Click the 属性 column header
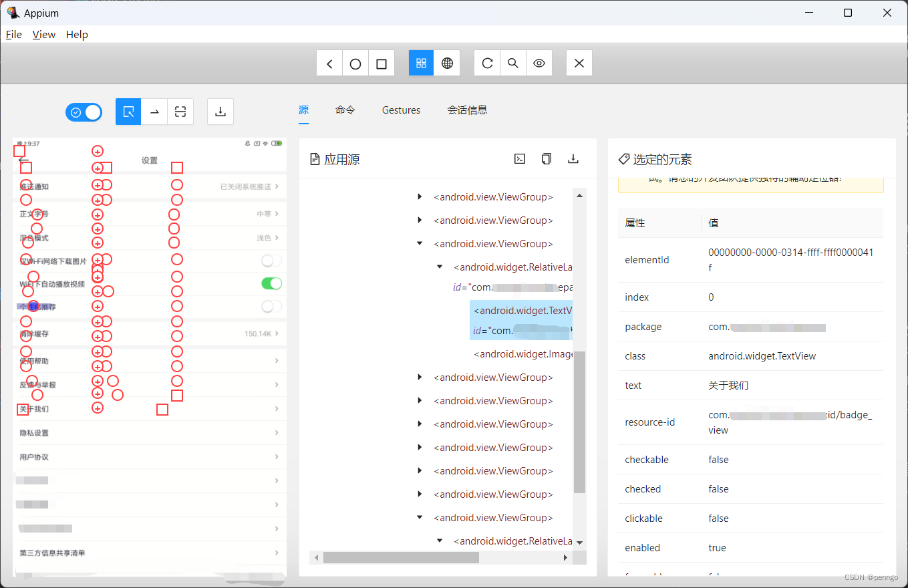This screenshot has height=588, width=908. 635,223
